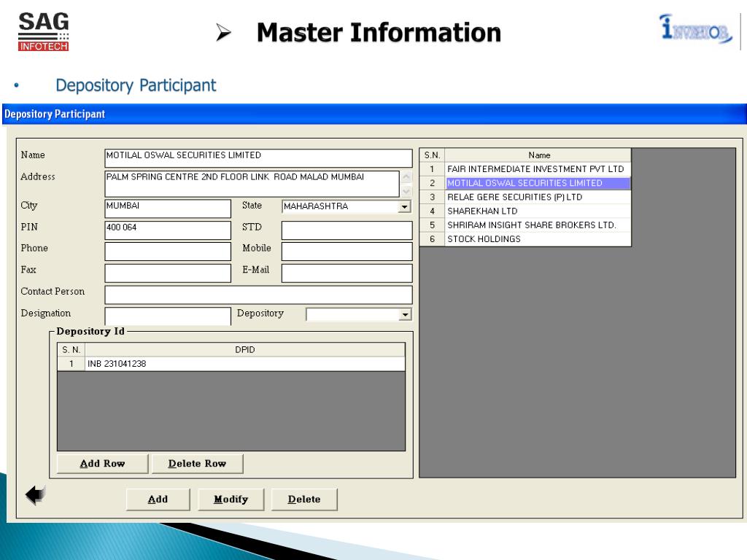Click the empty Fax input field
This screenshot has width=747, height=560.
168,273
